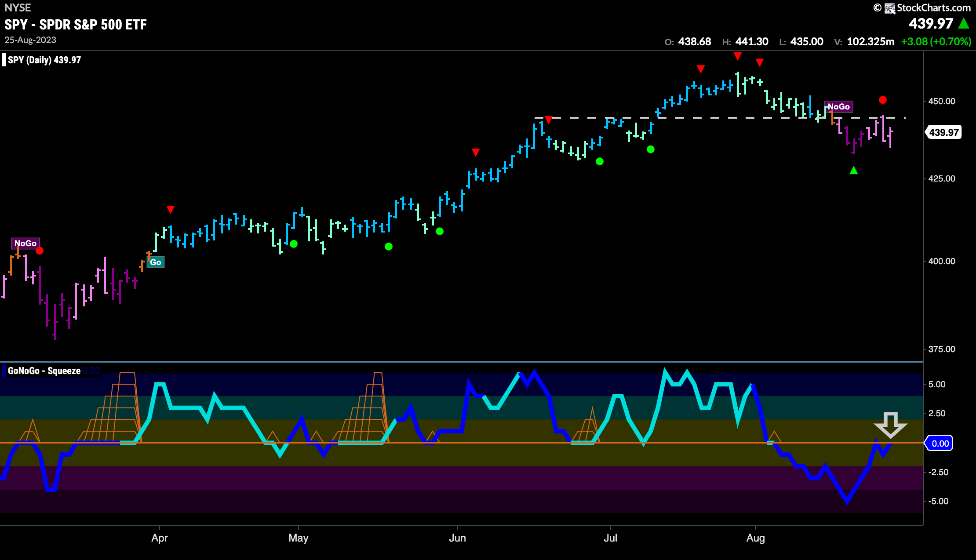Click the NoGo label near August bars
Viewport: 976px width, 560px height.
pos(839,106)
